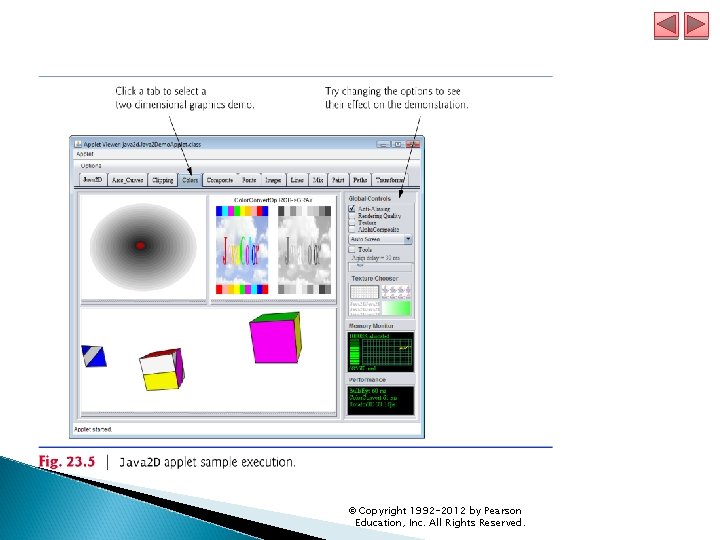Click the Performance readout panel
The height and width of the screenshot is (540, 720).
click(381, 400)
